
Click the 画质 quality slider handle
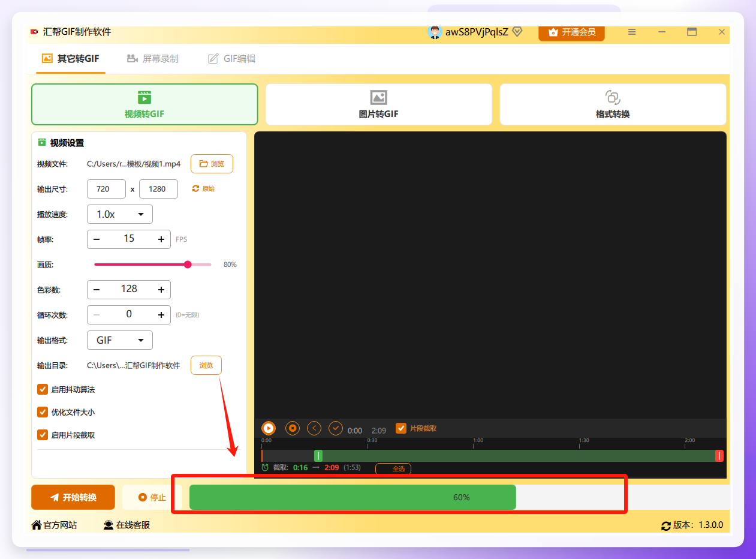tap(188, 265)
